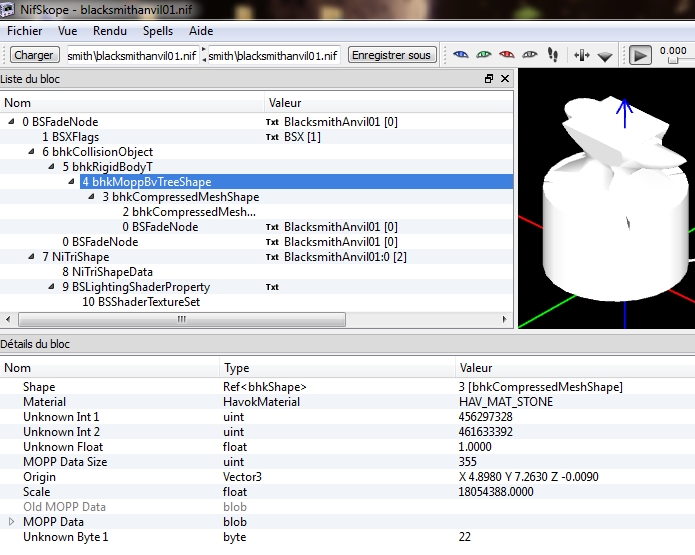
Task: Collapse 4 bhkMoppBvTreeShape node
Action: 71,181
